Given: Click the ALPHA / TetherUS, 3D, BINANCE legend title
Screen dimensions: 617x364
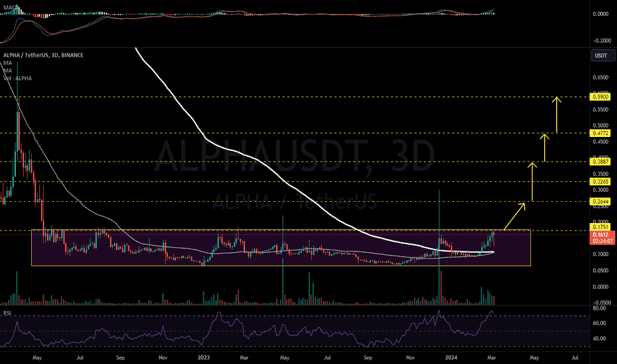Looking at the screenshot, I should [43, 55].
